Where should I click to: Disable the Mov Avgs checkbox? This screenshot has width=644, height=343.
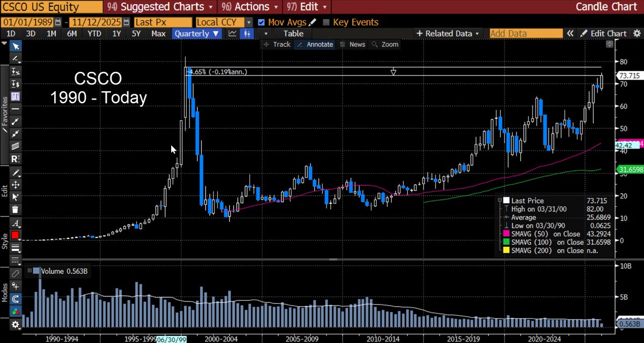coord(261,22)
